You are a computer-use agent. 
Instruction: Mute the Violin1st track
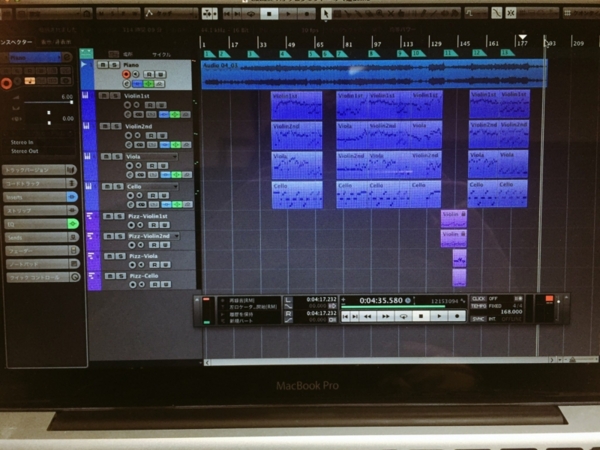tap(104, 96)
